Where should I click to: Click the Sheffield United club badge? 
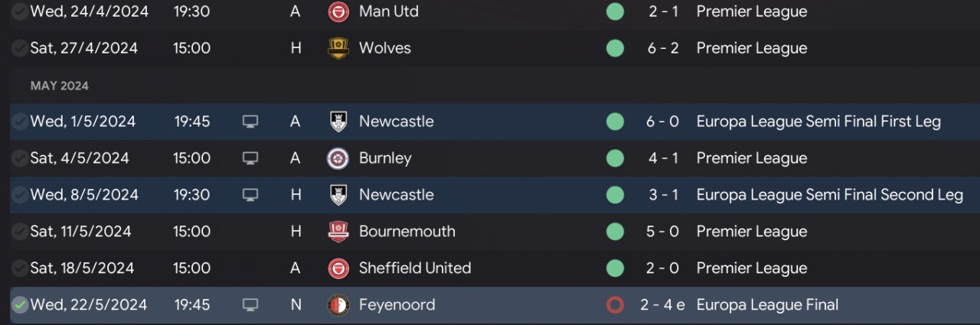(x=338, y=268)
